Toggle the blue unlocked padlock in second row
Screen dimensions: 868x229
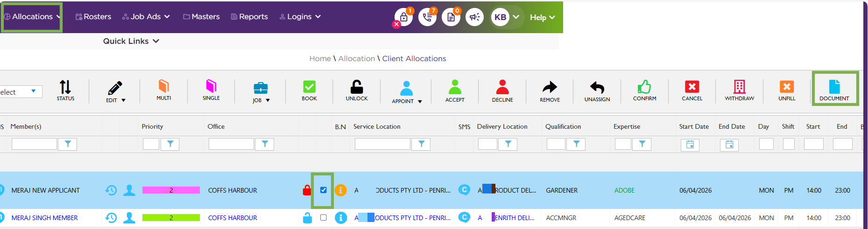pos(307,218)
